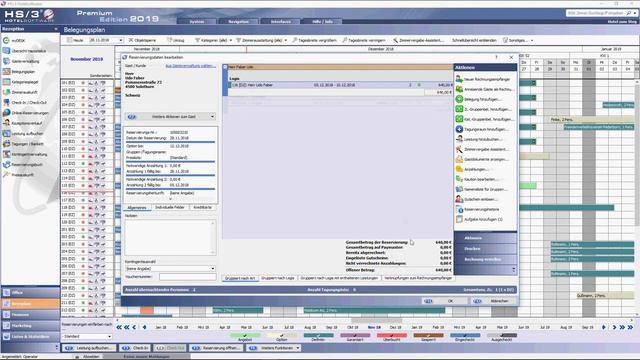Open Tagungen / Bankett in sidebar
This screenshot has height=360, width=640.
(27, 144)
